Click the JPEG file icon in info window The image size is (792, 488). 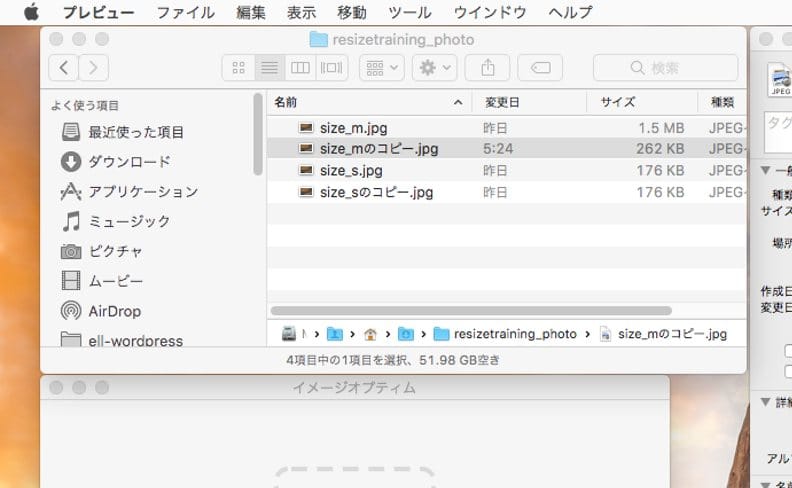pos(780,80)
